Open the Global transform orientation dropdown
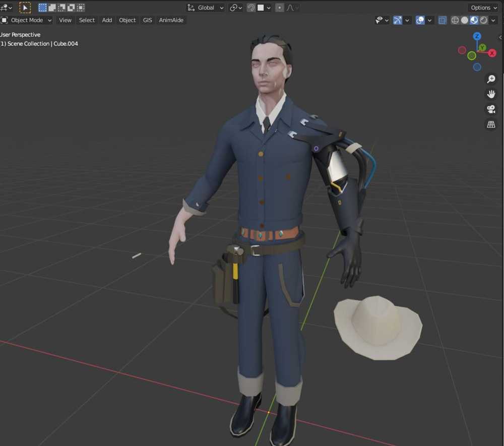This screenshot has height=446, width=504. tap(207, 8)
